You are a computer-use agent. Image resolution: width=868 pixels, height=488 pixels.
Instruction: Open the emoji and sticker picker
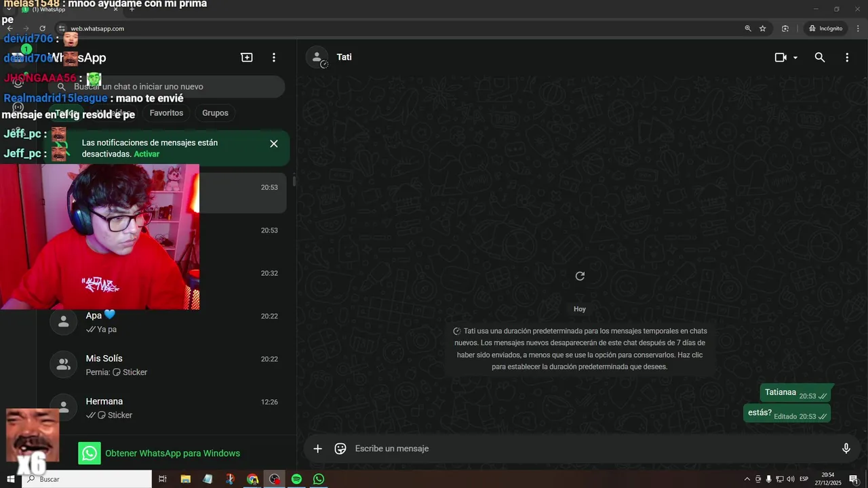click(x=340, y=449)
